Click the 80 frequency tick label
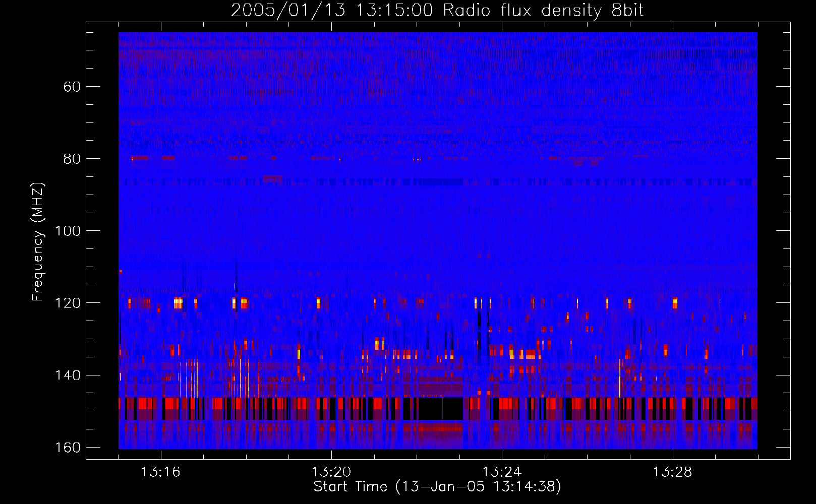 pyautogui.click(x=72, y=159)
